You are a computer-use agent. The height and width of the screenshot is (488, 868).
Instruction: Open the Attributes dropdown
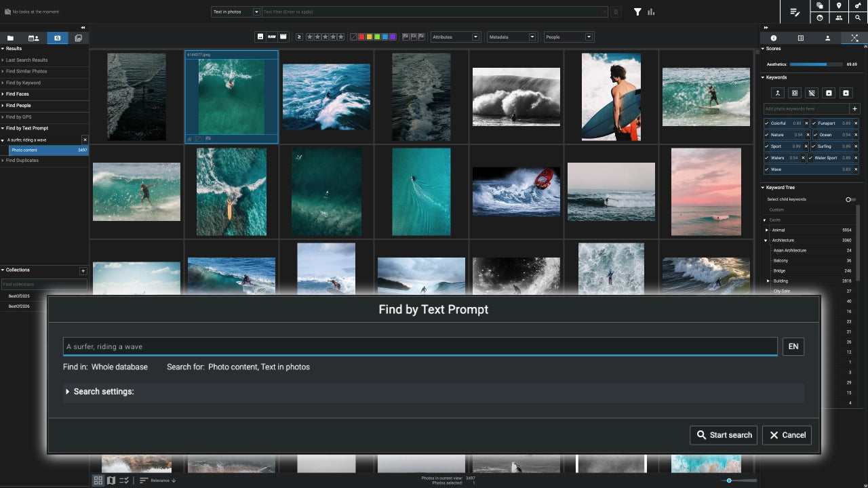pyautogui.click(x=455, y=37)
